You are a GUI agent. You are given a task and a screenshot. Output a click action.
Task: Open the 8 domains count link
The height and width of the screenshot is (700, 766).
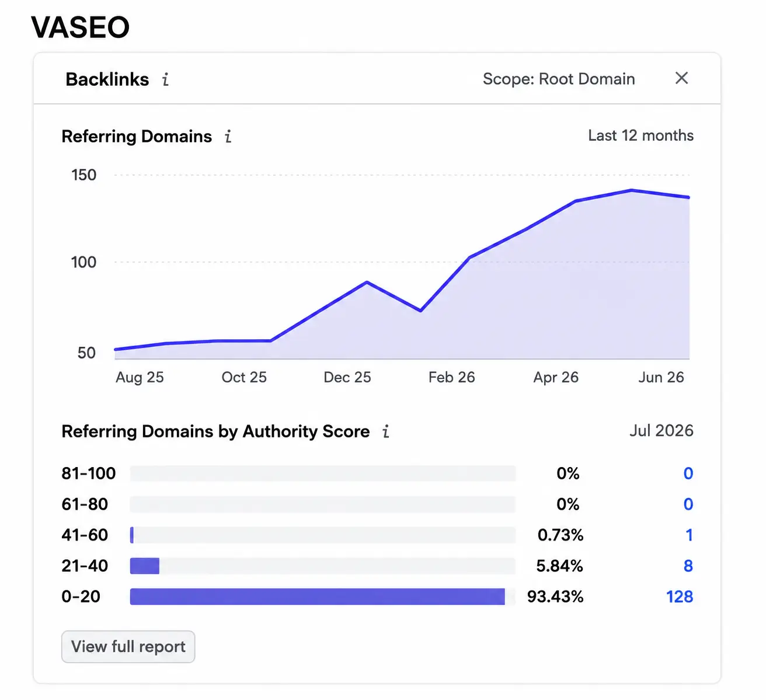(x=688, y=566)
